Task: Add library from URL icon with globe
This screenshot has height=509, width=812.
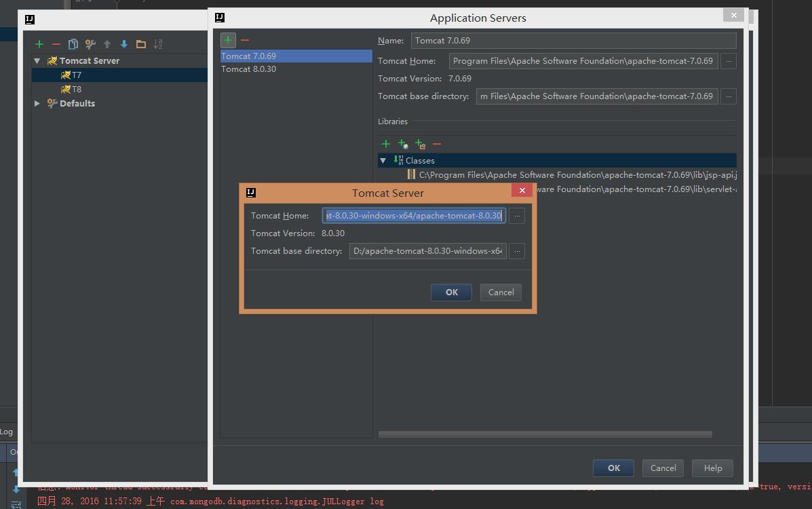Action: click(x=403, y=144)
